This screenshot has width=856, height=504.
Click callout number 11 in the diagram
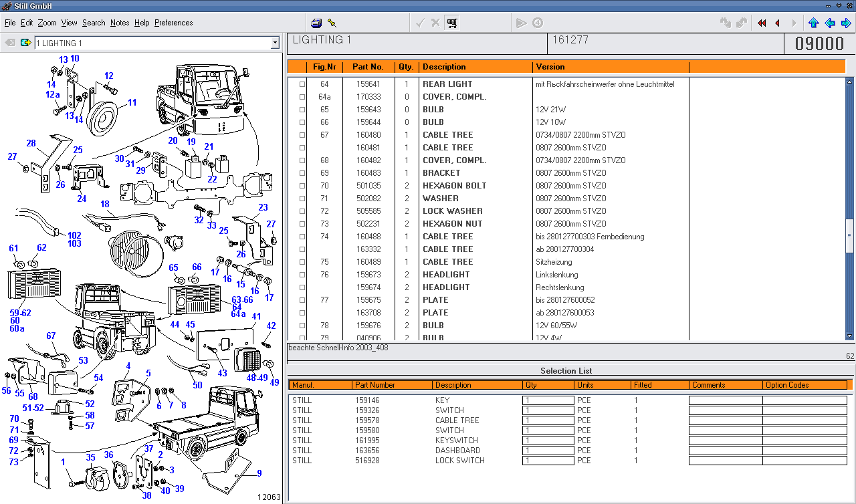pyautogui.click(x=132, y=103)
